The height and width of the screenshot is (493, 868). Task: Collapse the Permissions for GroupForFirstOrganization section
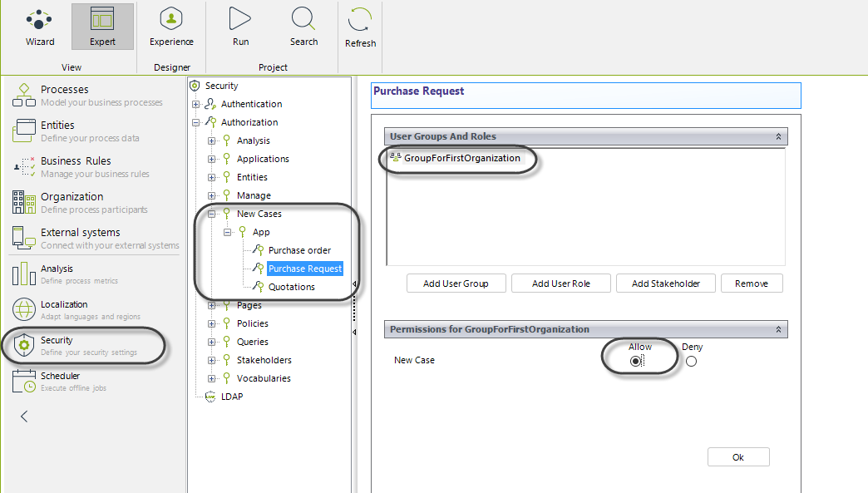778,329
